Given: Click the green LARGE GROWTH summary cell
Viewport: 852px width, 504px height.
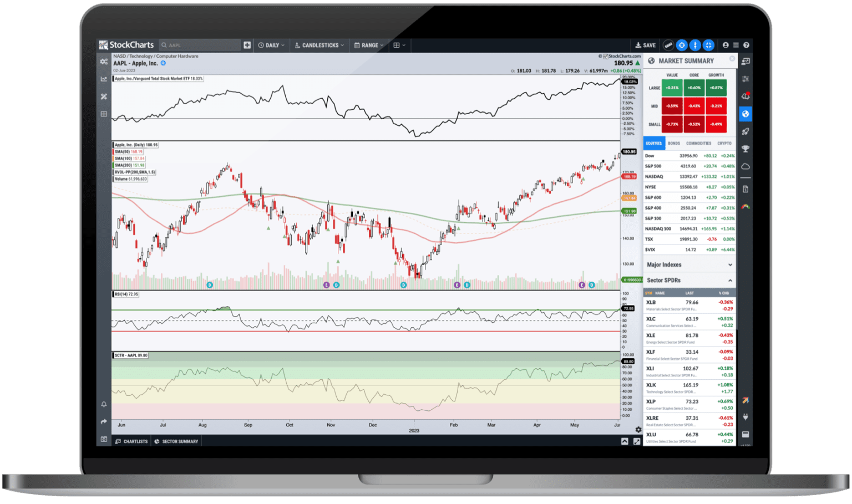Looking at the screenshot, I should (716, 88).
